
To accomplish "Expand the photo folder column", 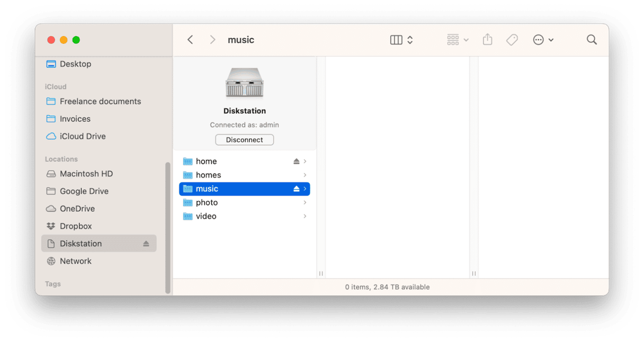I will pos(305,202).
